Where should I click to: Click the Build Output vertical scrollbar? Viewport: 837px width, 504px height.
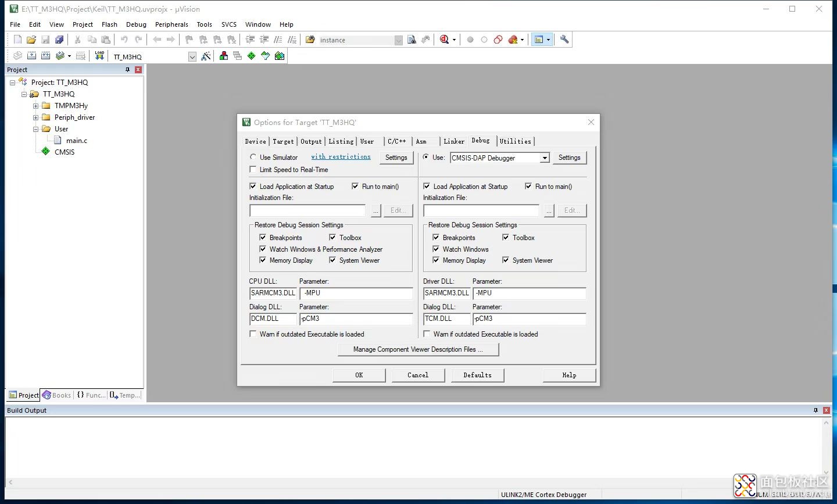coord(826,448)
